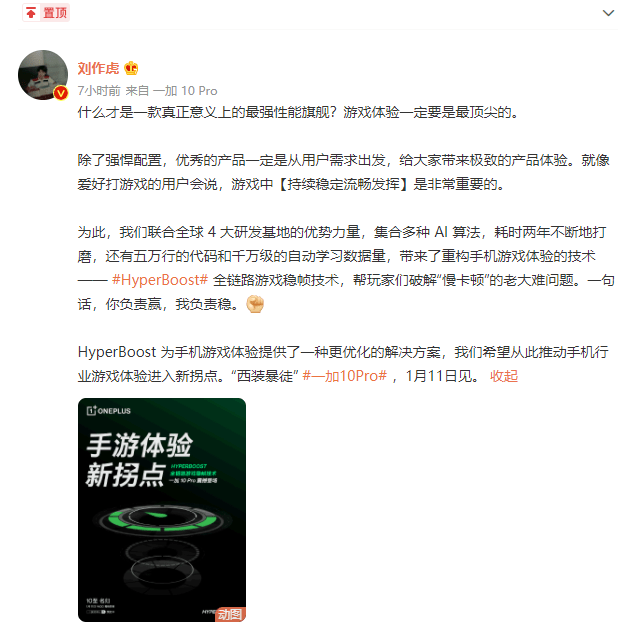Image resolution: width=629 pixels, height=631 pixels.
Task: Open the #HyperBoost# hashtag topic
Action: coord(160,280)
